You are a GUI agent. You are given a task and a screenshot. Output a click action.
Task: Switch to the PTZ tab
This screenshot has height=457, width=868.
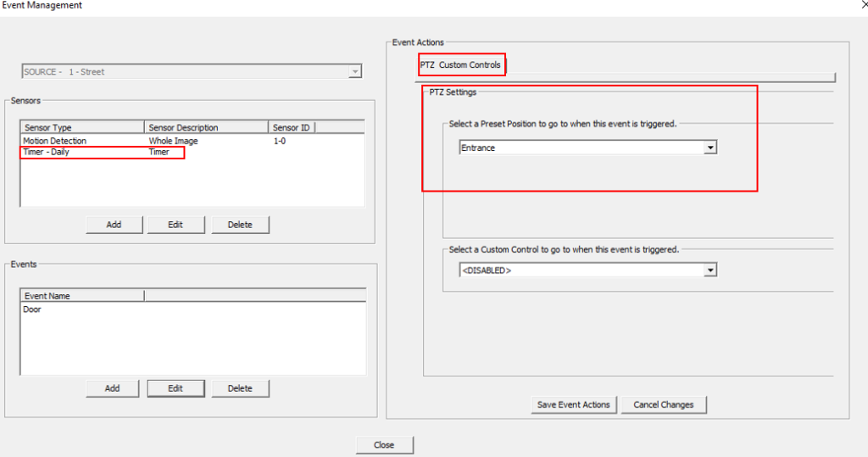coord(427,64)
